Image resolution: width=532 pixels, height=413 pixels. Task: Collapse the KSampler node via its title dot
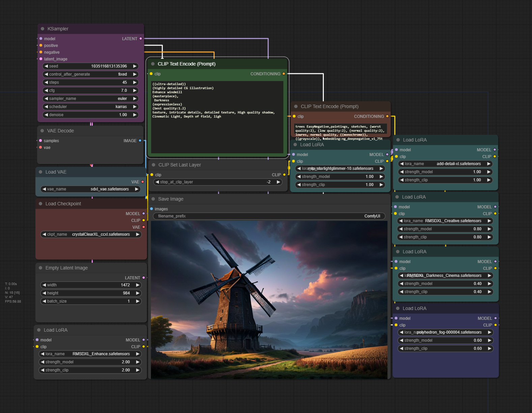point(43,29)
